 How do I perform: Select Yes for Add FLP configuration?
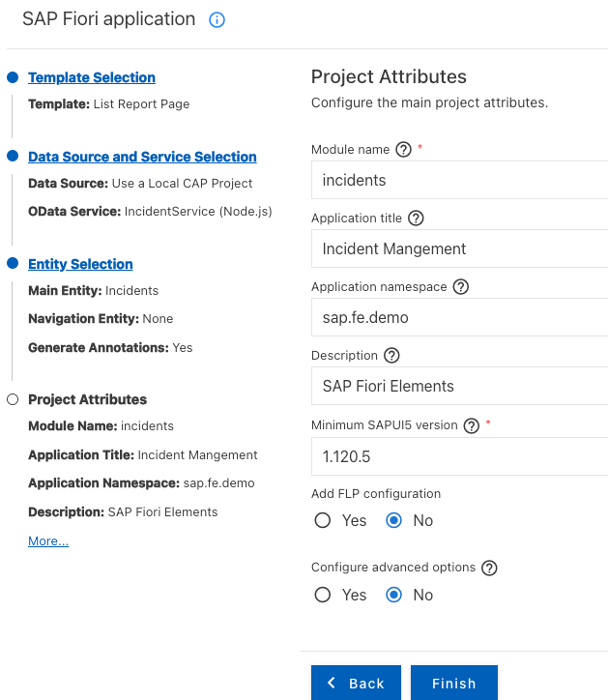[x=323, y=520]
